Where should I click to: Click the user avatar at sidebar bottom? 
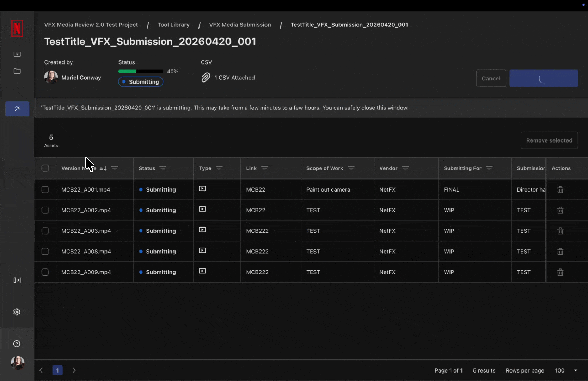(17, 363)
